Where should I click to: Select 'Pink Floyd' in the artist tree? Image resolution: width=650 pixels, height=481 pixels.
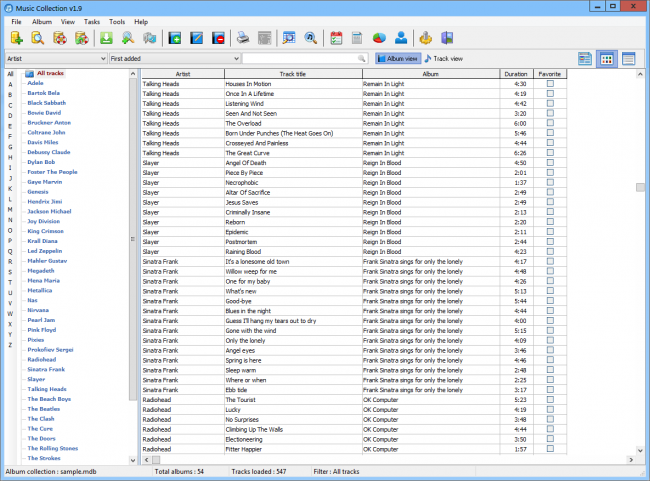41,330
